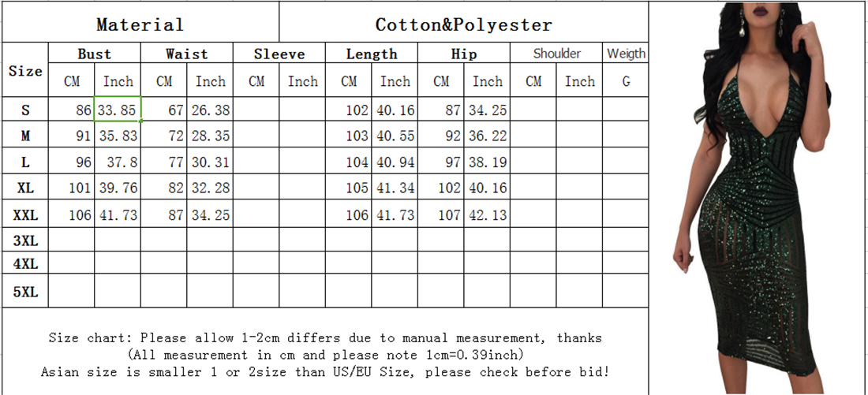Image resolution: width=868 pixels, height=395 pixels.
Task: Click the M bust inch value 35.83
Action: 118,136
